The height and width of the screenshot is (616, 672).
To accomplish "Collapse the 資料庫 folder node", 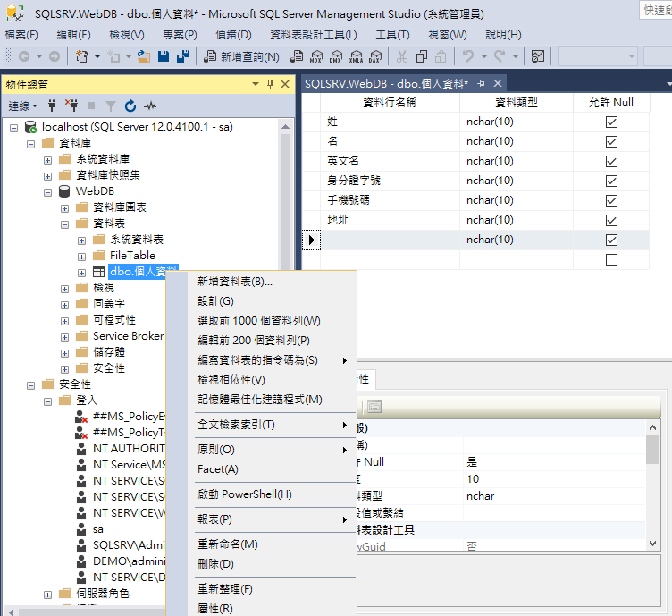I will click(30, 144).
